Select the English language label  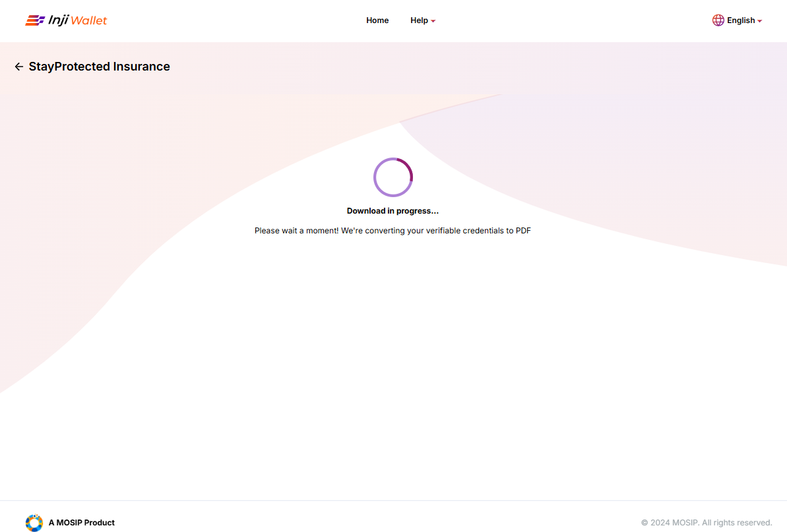pyautogui.click(x=741, y=20)
